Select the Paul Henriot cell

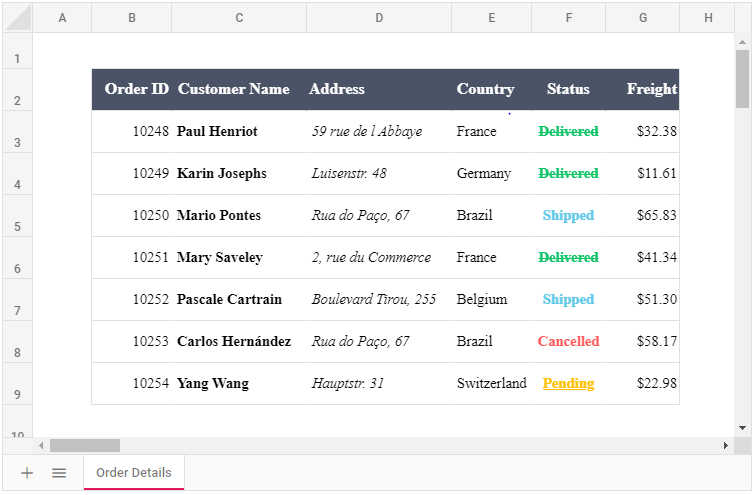[217, 131]
